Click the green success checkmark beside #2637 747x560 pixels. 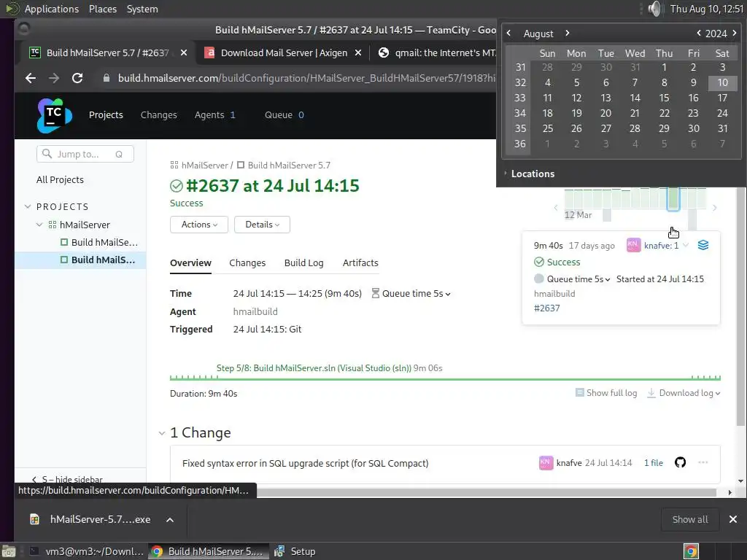177,186
